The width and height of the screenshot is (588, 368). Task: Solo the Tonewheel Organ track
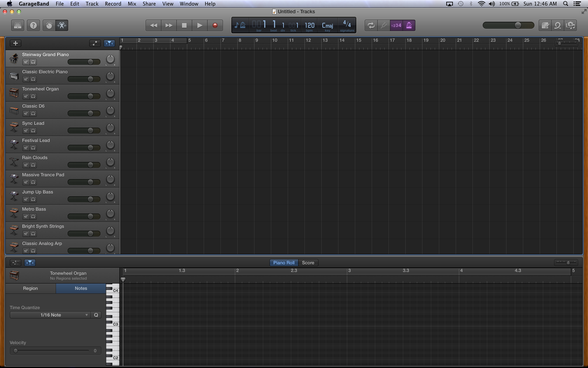(33, 97)
